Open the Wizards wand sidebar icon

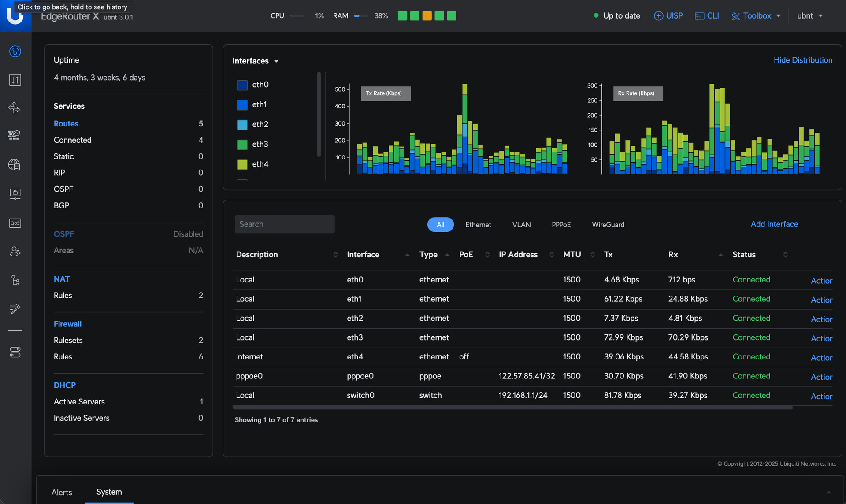(15, 309)
